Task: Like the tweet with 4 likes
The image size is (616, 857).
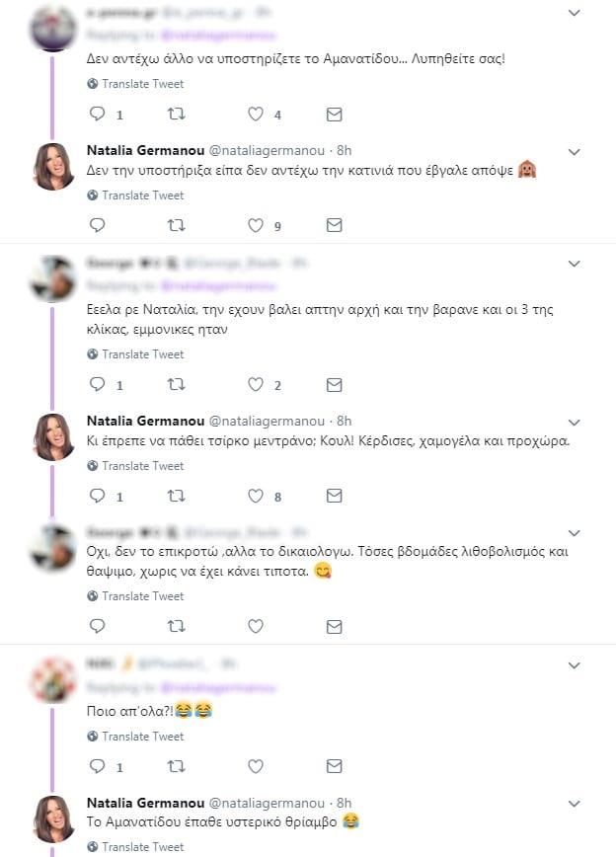Action: [x=256, y=115]
